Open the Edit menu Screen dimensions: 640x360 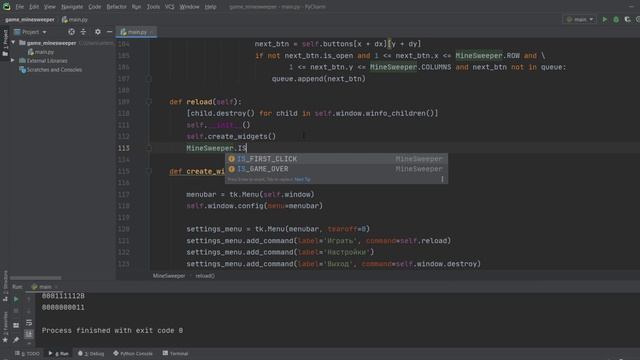pyautogui.click(x=34, y=7)
